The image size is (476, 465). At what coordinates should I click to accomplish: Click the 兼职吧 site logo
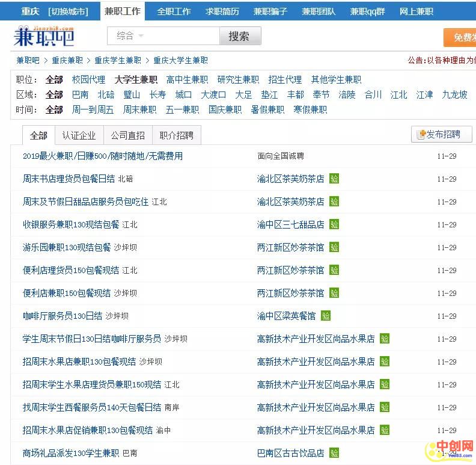44,37
